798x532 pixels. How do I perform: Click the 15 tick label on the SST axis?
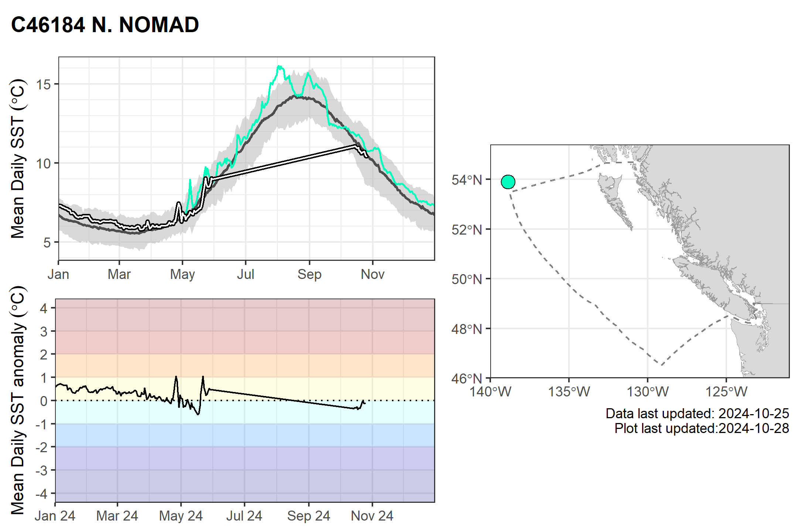pyautogui.click(x=43, y=84)
